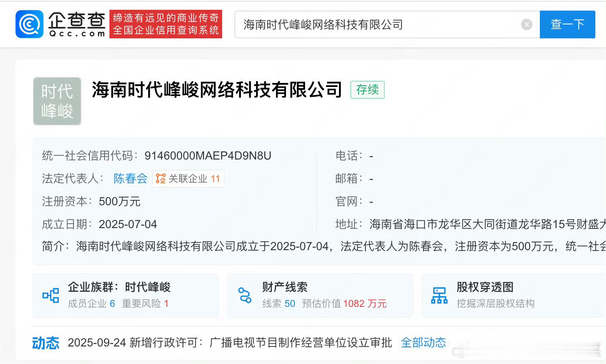Click 线索 50 count
Screen dimensions: 606x364
tap(278, 304)
